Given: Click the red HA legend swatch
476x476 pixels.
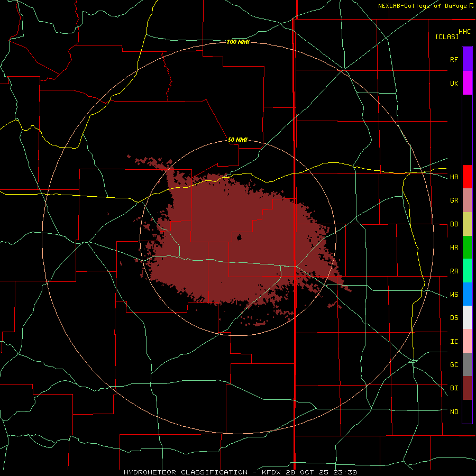Looking at the screenshot, I should point(467,177).
